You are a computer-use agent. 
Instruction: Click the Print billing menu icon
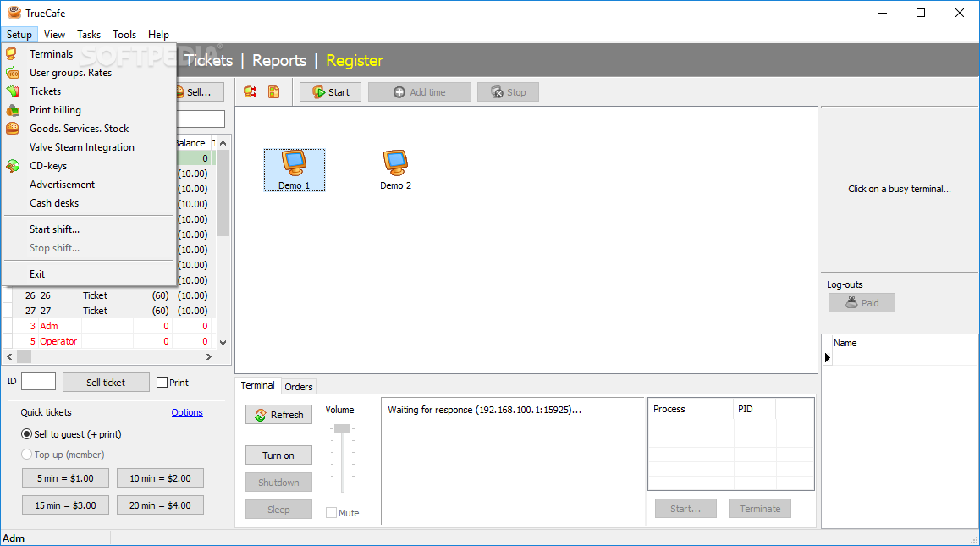click(x=13, y=110)
